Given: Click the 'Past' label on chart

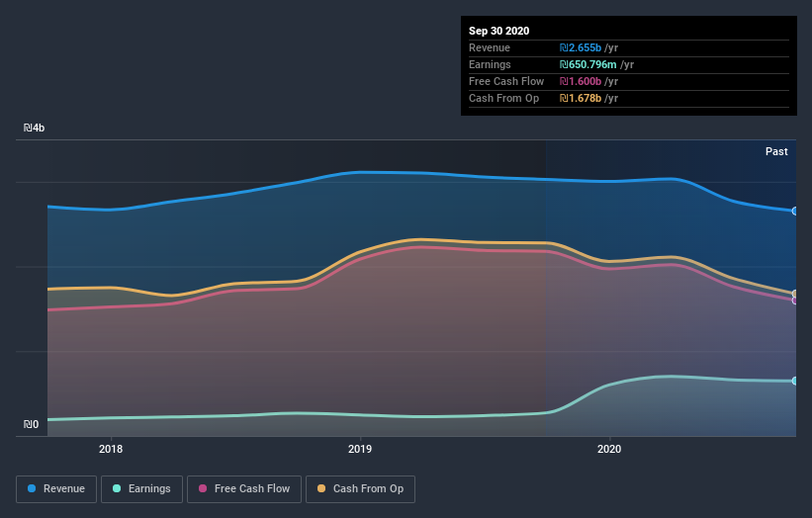Looking at the screenshot, I should tap(776, 151).
